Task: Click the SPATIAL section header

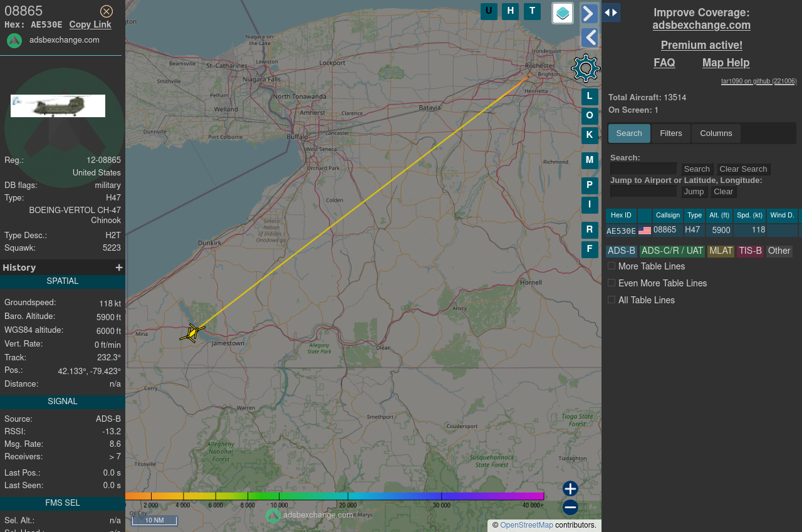Action: coord(63,282)
